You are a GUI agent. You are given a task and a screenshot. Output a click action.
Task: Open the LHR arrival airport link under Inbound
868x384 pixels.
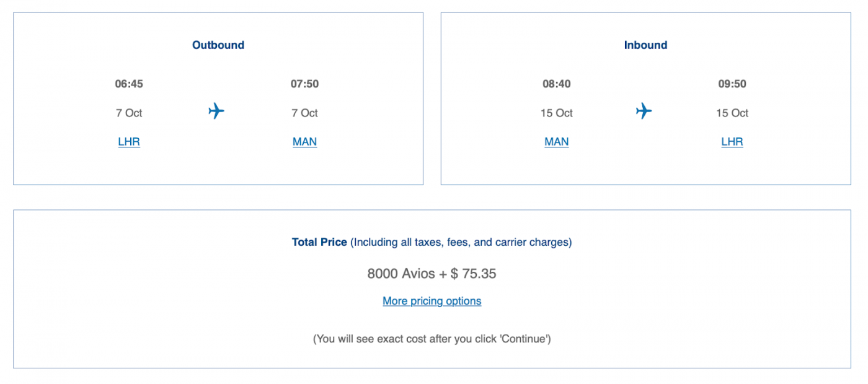pyautogui.click(x=732, y=142)
